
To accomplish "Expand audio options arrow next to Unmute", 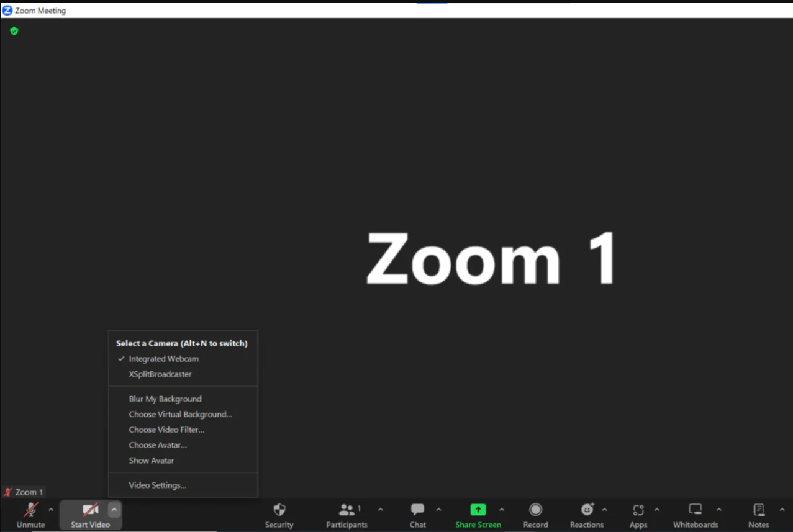I will tap(51, 510).
